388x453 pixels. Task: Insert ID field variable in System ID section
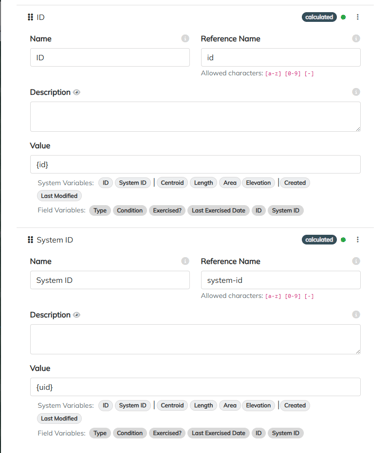coord(259,433)
